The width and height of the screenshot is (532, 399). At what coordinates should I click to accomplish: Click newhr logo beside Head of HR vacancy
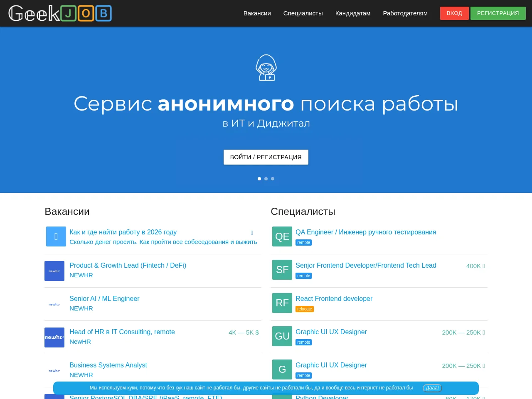coord(54,337)
